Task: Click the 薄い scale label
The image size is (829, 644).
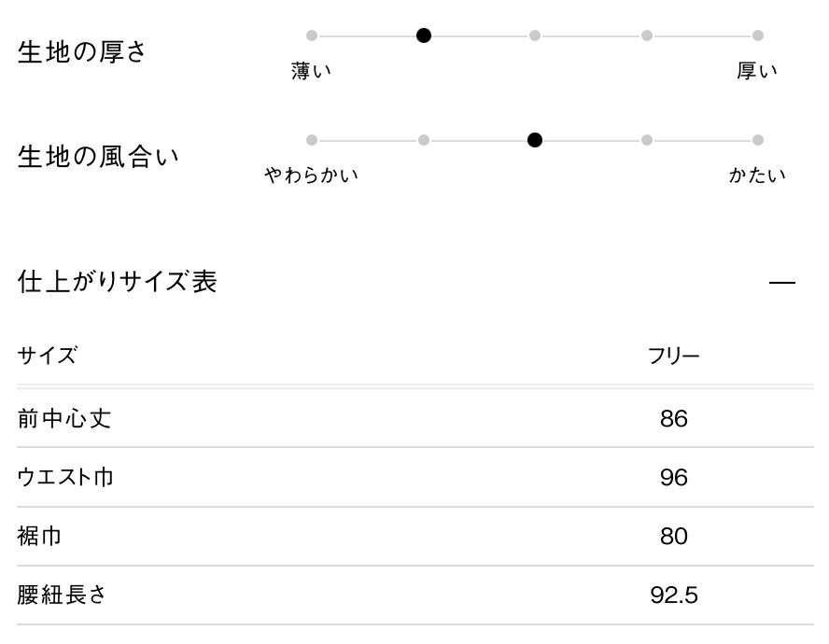Action: pos(312,71)
